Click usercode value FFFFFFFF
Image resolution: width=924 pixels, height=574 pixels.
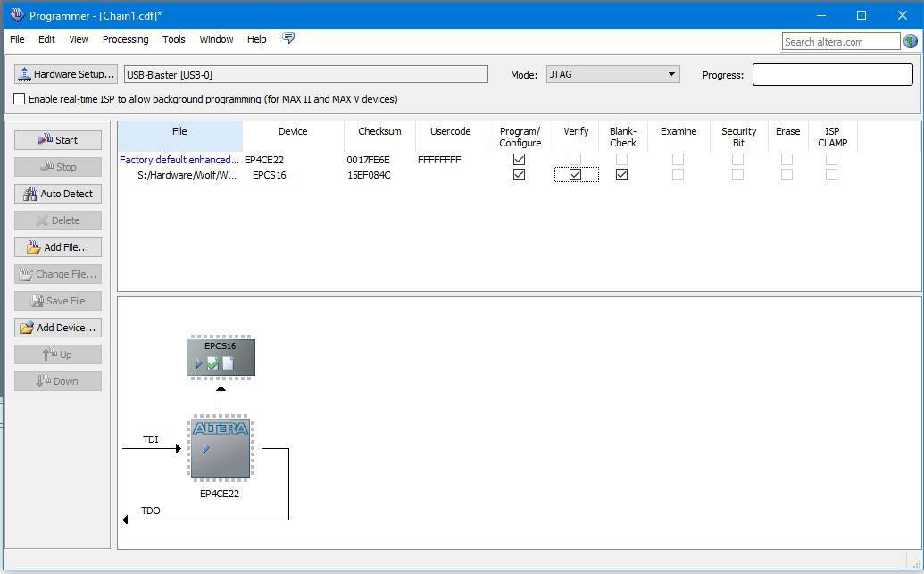pyautogui.click(x=439, y=160)
